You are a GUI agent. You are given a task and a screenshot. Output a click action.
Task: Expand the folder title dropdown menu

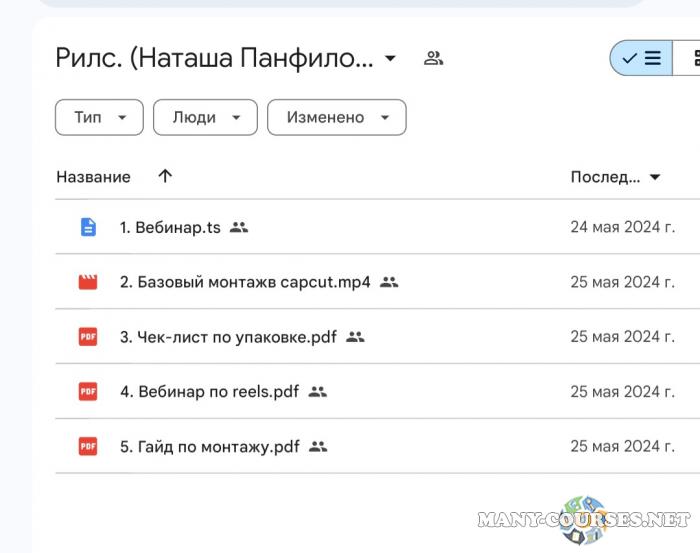coord(390,58)
